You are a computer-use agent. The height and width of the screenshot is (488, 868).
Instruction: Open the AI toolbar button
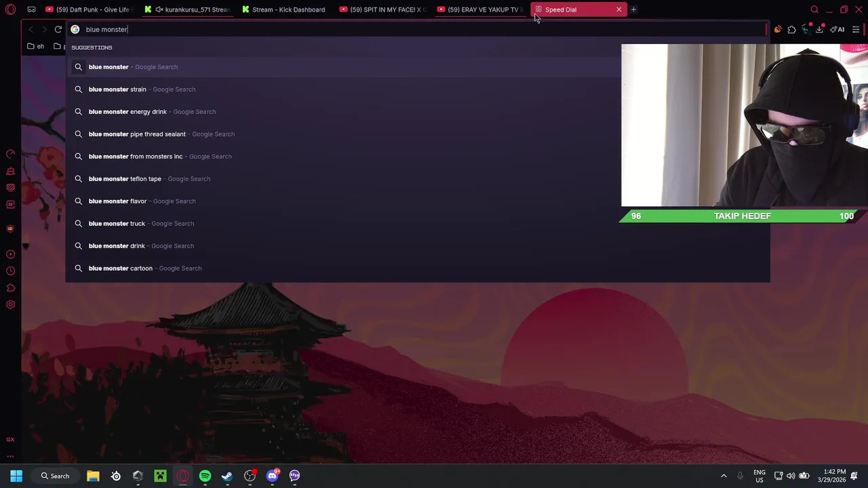pyautogui.click(x=837, y=29)
